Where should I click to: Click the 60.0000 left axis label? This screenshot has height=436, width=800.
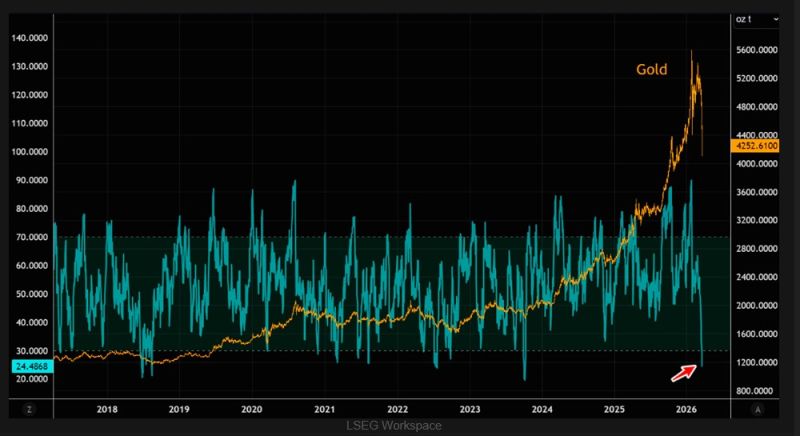click(x=32, y=266)
